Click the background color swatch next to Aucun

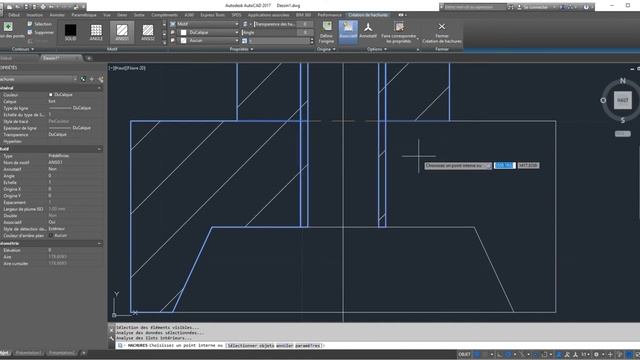click(183, 40)
